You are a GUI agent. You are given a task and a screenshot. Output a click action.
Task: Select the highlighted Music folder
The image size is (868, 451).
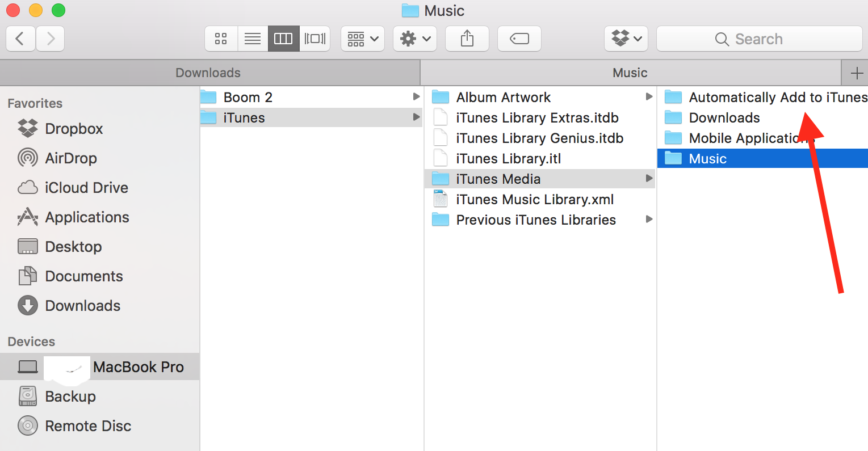pyautogui.click(x=763, y=158)
